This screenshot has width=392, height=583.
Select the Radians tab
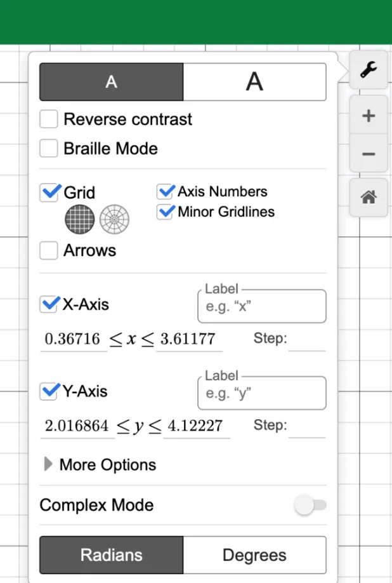click(x=111, y=554)
